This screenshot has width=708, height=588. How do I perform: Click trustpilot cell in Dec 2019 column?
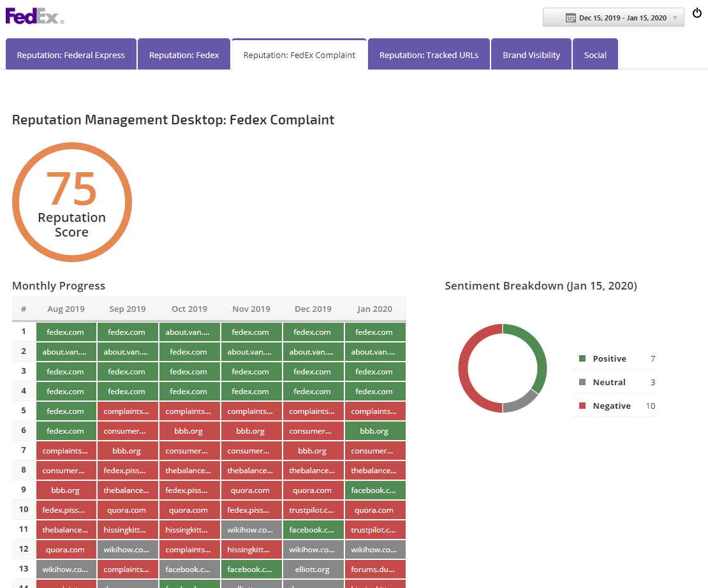coord(313,510)
